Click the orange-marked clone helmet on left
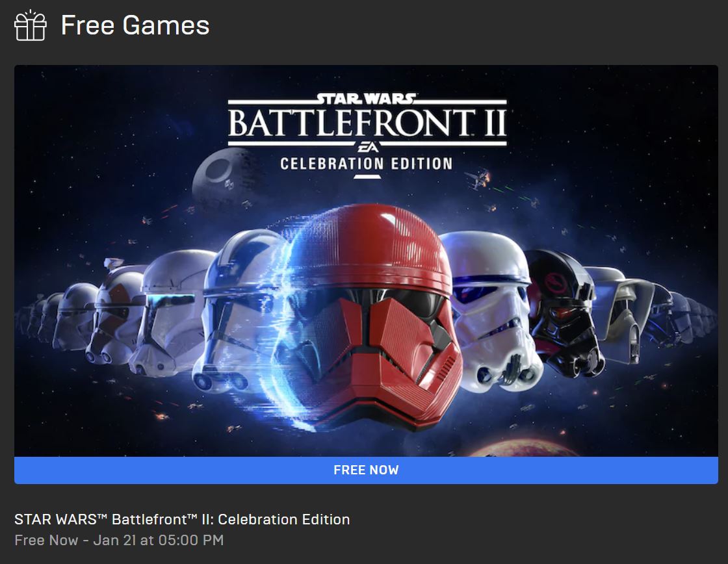 click(116, 311)
